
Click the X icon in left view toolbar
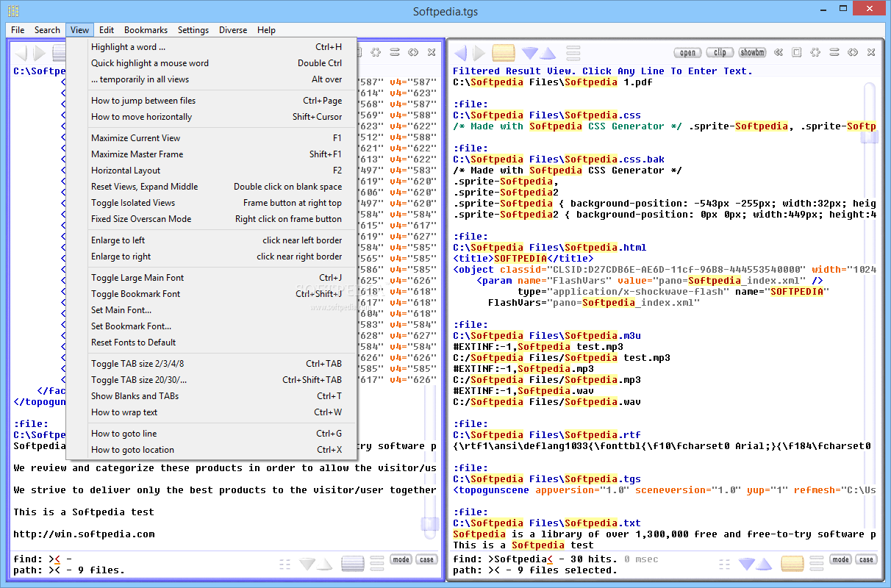point(432,52)
